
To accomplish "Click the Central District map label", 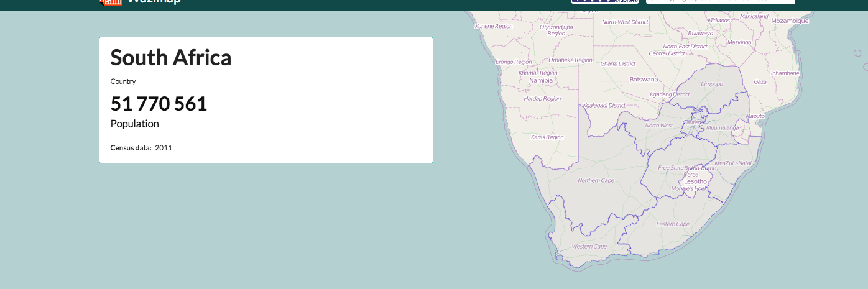I will 667,53.
